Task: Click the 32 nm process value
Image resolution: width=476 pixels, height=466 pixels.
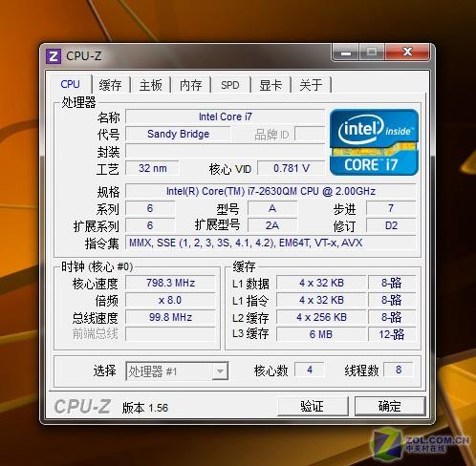Action: [x=152, y=168]
